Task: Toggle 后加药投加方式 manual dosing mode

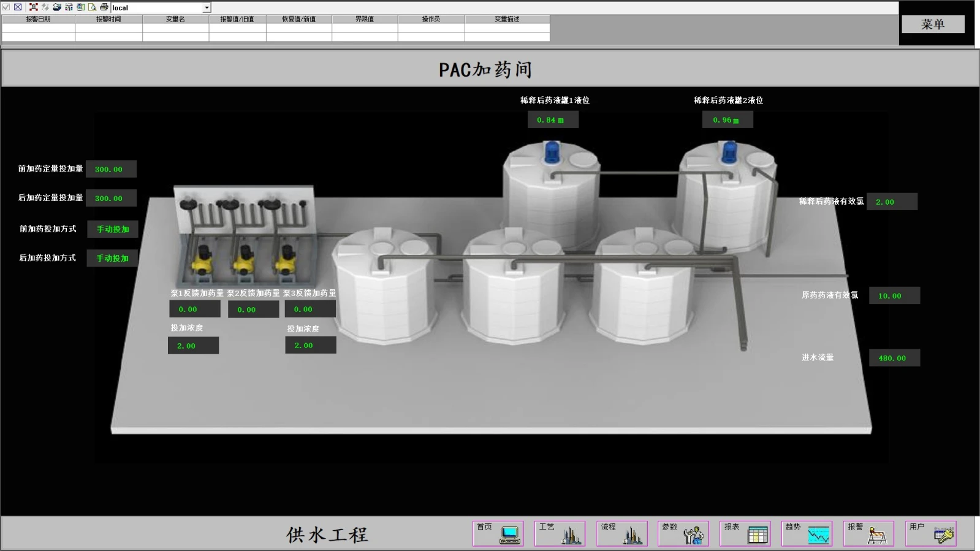Action: click(x=112, y=259)
